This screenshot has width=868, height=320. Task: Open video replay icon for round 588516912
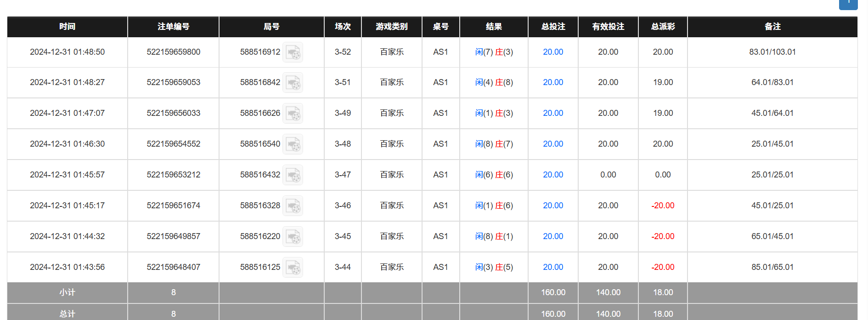point(293,52)
